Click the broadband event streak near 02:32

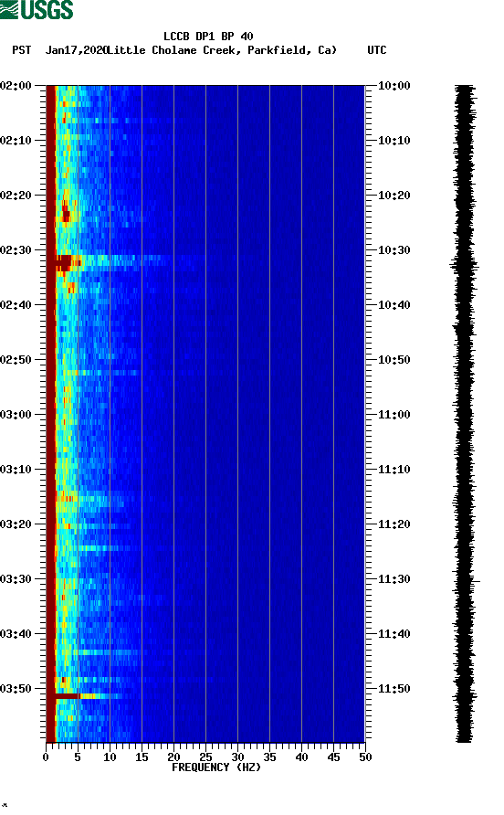pos(110,261)
